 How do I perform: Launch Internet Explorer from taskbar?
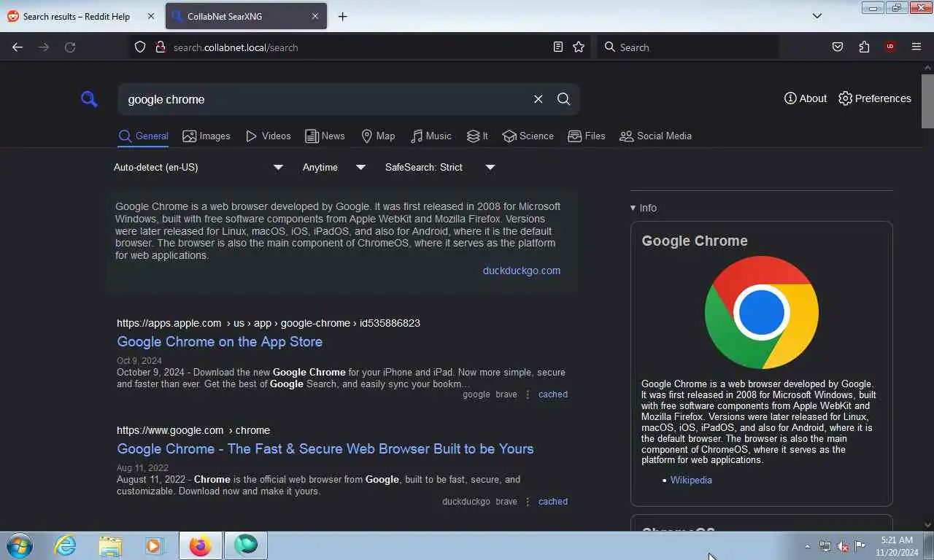pyautogui.click(x=66, y=545)
